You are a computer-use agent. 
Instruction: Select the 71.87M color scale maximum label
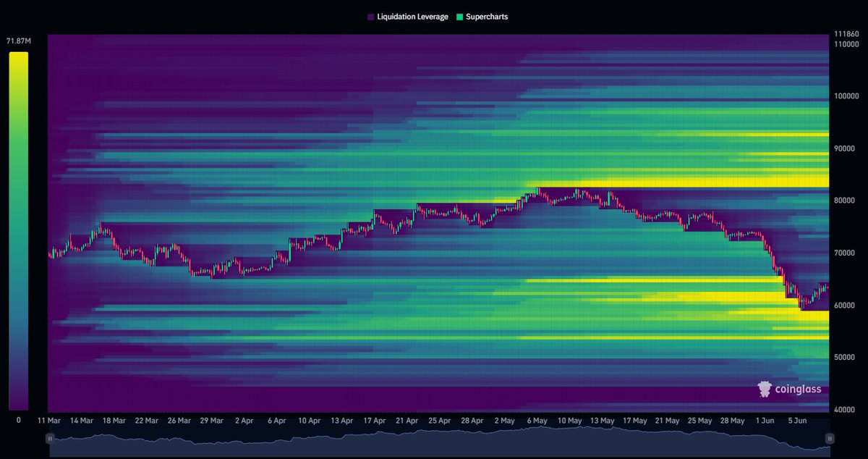17,41
